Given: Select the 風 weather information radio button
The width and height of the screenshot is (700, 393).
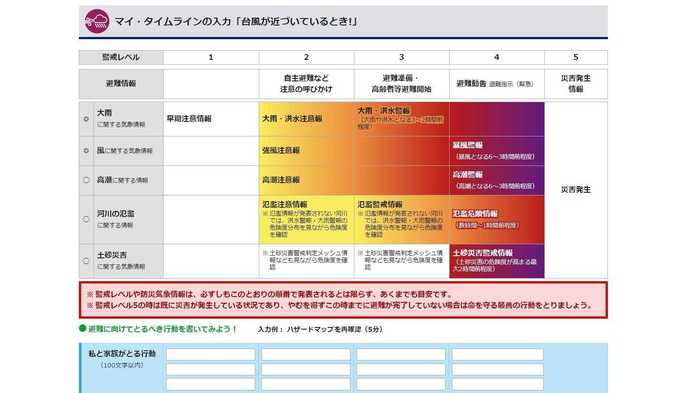Looking at the screenshot, I should point(86,151).
